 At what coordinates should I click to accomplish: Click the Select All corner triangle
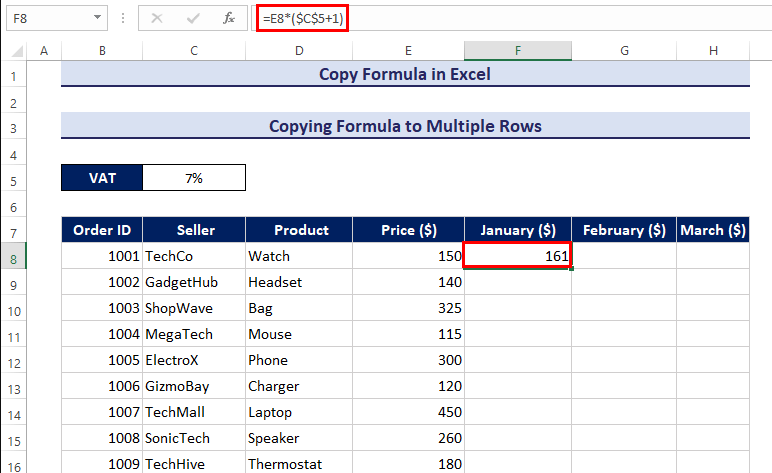click(x=16, y=51)
